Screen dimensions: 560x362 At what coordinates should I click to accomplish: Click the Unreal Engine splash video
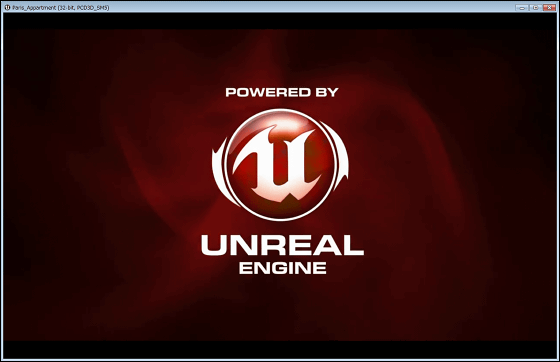click(280, 185)
